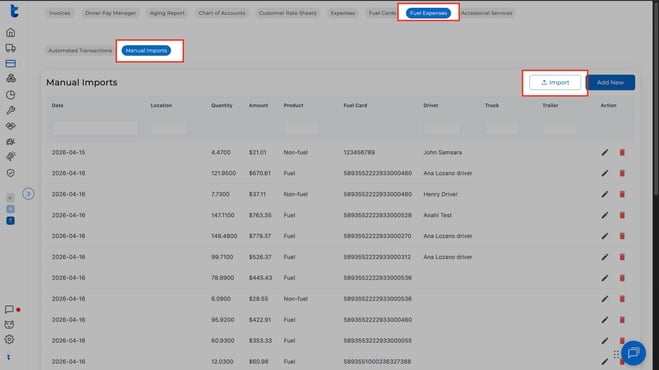Click the Date filter input field
The height and width of the screenshot is (370, 659).
[95, 128]
